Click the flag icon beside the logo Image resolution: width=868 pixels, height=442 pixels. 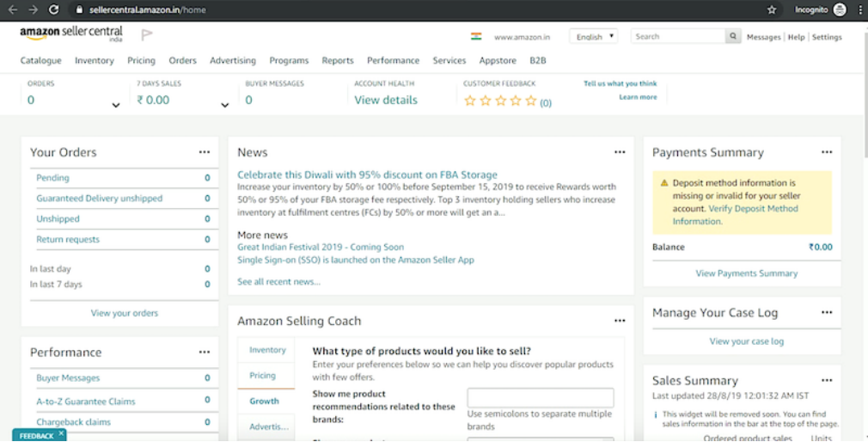point(147,35)
